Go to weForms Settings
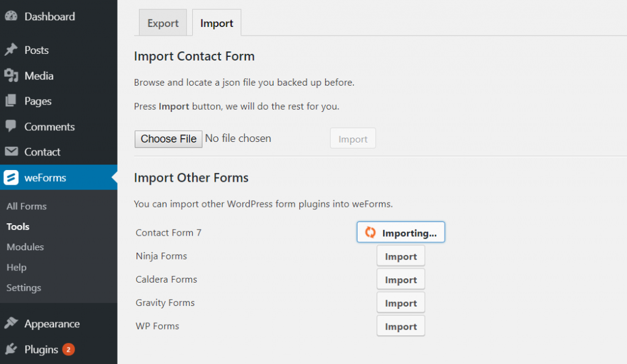627x364 pixels. (x=23, y=288)
